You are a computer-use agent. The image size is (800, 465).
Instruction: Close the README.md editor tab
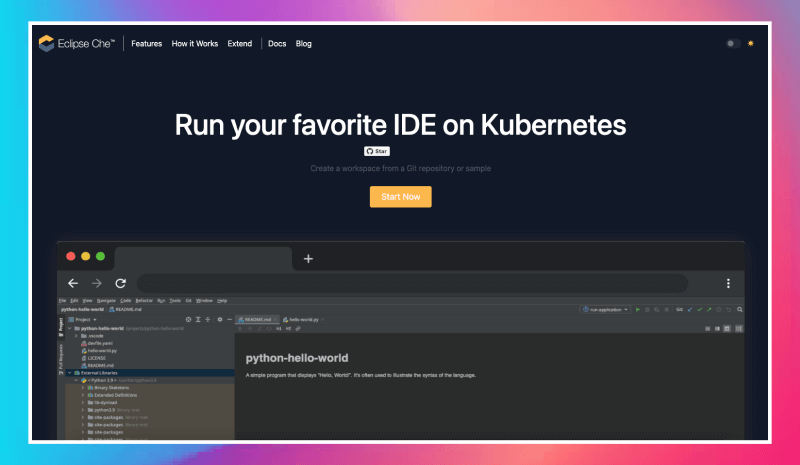tap(275, 320)
